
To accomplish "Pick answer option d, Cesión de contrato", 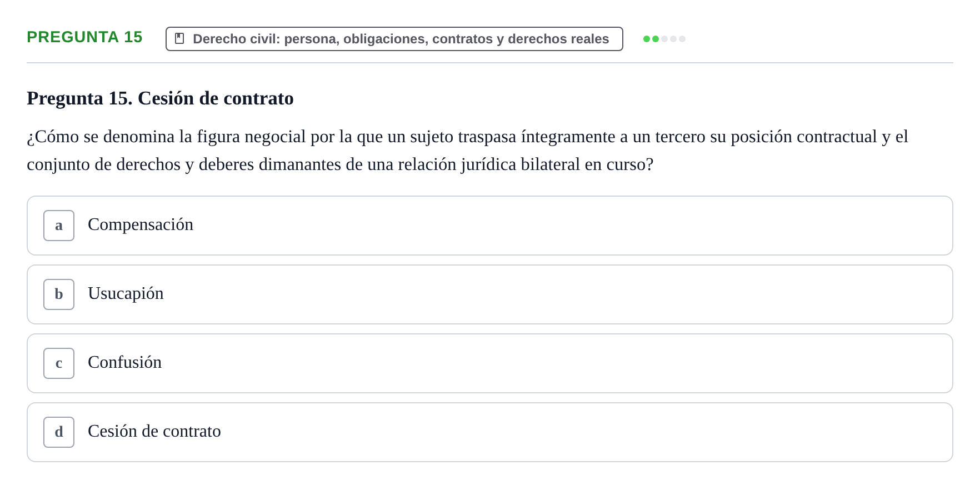I will (490, 432).
